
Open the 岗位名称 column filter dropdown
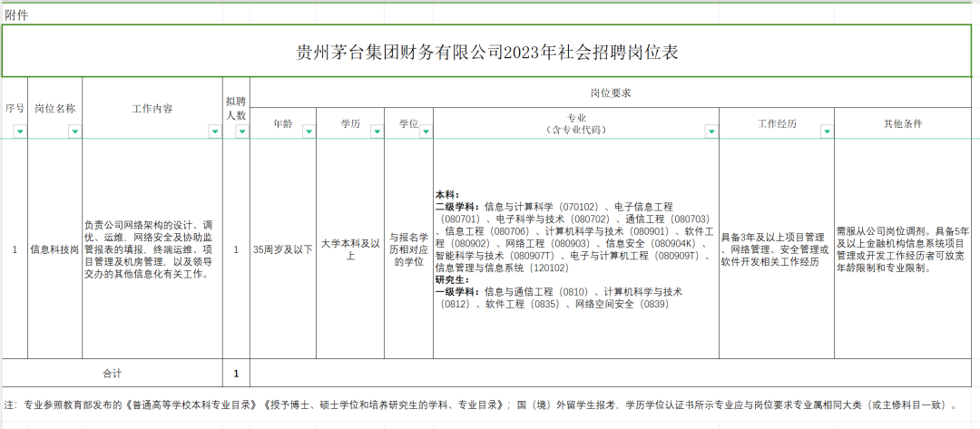(75, 132)
